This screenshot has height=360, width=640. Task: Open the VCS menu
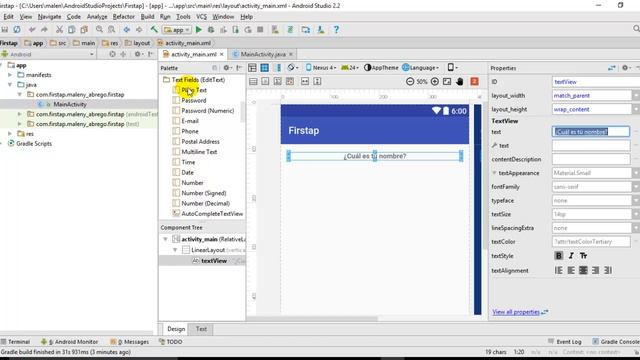coord(202,17)
